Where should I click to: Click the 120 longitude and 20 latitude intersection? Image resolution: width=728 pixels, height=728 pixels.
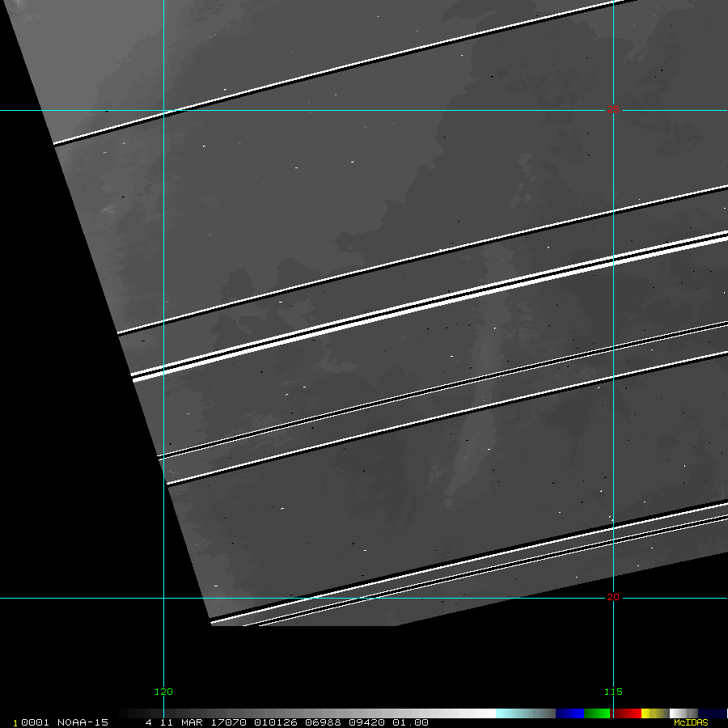click(x=164, y=599)
